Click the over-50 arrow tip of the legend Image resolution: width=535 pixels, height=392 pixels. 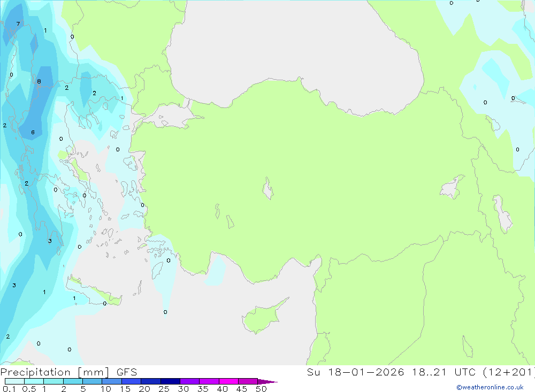[x=267, y=382]
